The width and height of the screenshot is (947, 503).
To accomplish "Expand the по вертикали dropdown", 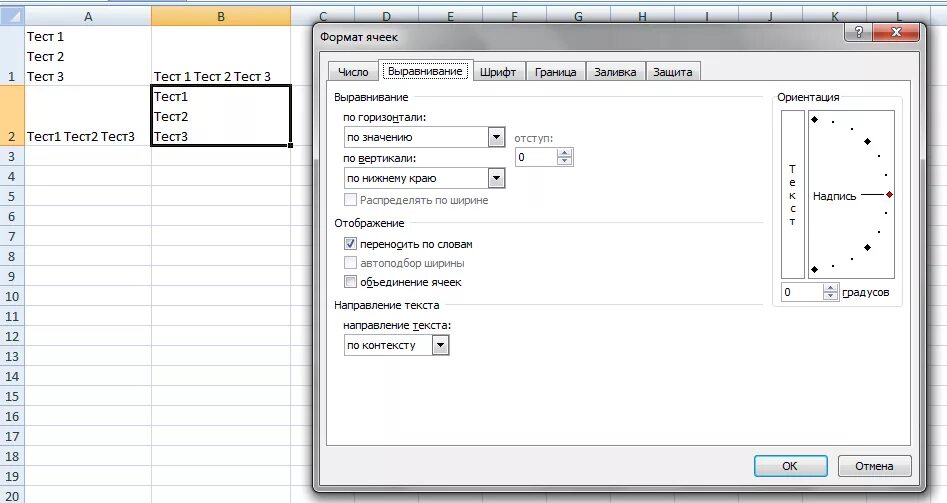I will [496, 178].
